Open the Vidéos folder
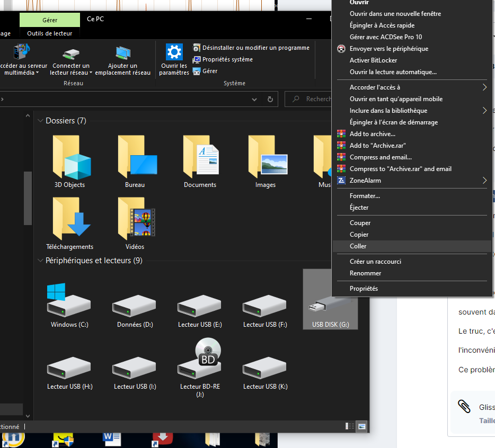The width and height of the screenshot is (495, 448). pyautogui.click(x=135, y=218)
